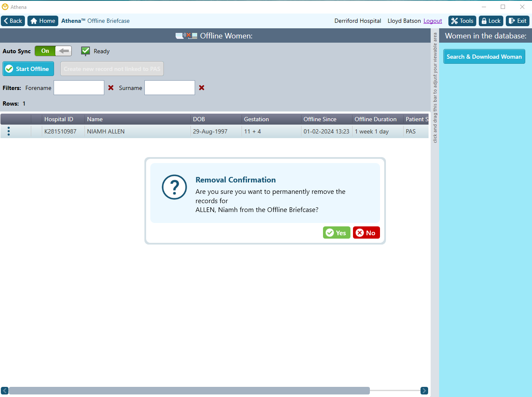This screenshot has width=532, height=397.
Task: Select the NIAMH ALLEN name cell
Action: coord(138,131)
